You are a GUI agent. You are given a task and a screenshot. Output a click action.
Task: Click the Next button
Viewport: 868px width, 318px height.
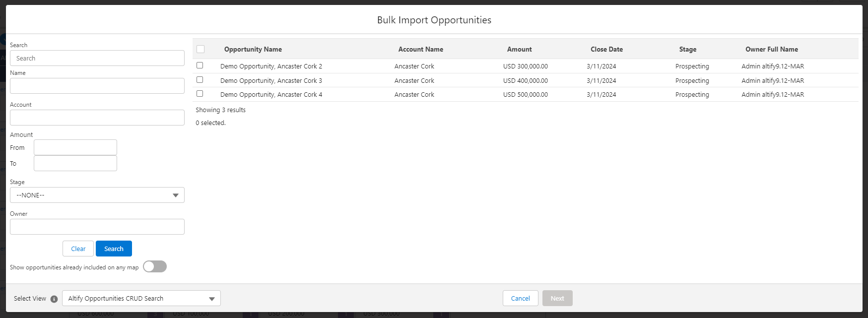(557, 298)
